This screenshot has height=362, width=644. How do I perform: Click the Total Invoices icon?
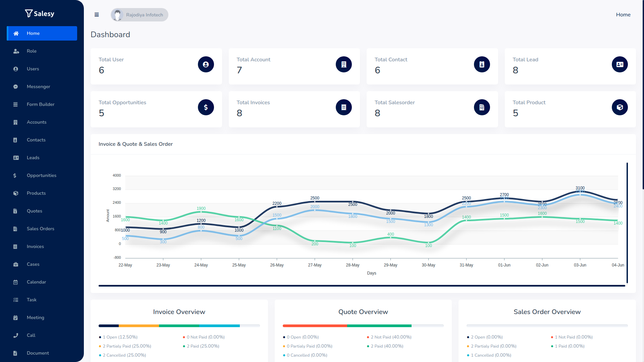point(344,107)
